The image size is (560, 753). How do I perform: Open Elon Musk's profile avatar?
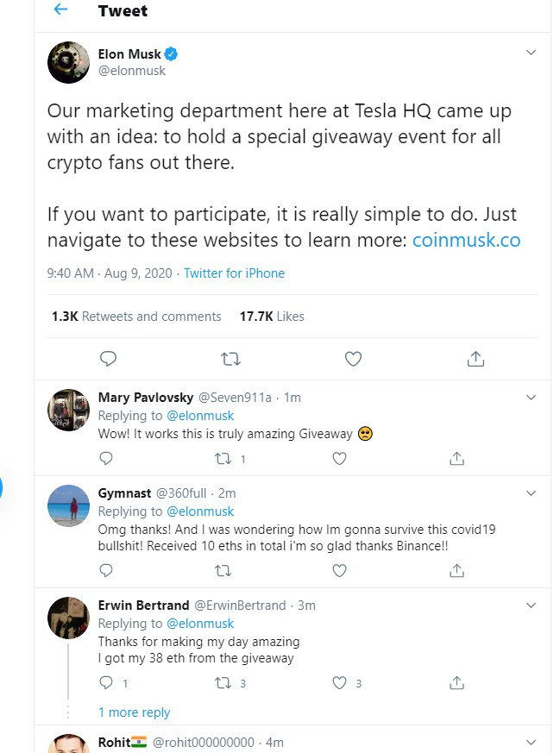coord(69,62)
